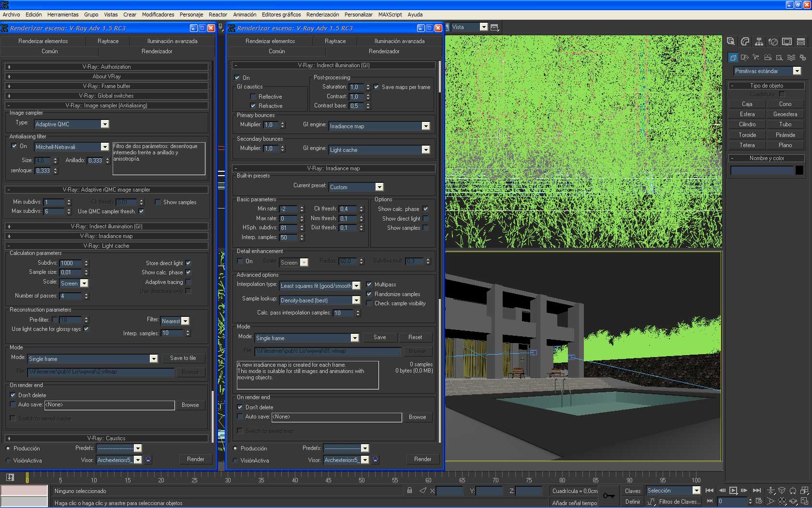Expand the V-Ray:: Global switches rollout
Viewport: 812px width, 508px height.
[x=106, y=96]
